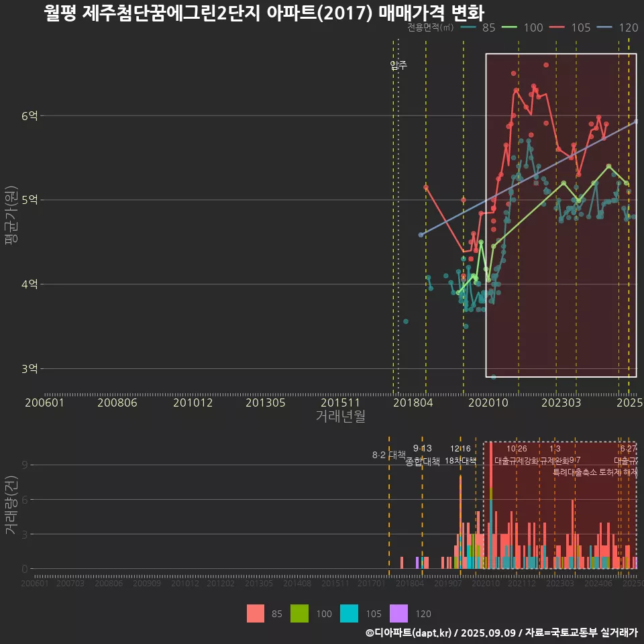
Task: Click the 자료=국토교통부 실거래가 source text
Action: tap(581, 633)
